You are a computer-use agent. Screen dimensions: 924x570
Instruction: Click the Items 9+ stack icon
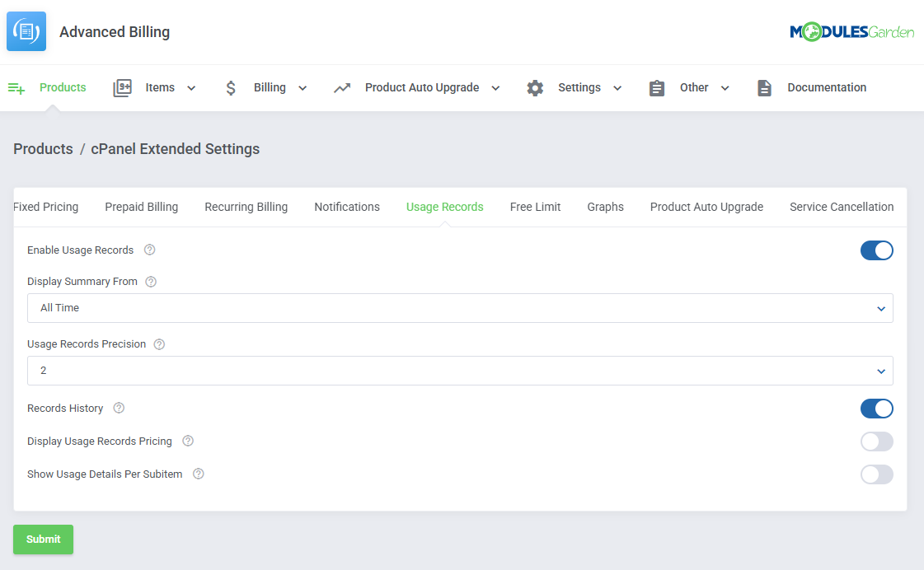tap(123, 88)
